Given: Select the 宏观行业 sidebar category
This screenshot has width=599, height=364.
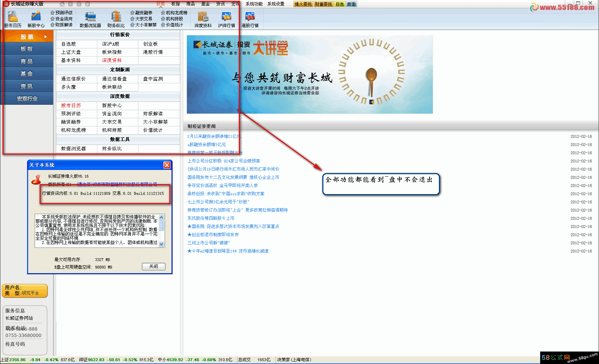Looking at the screenshot, I should point(27,99).
